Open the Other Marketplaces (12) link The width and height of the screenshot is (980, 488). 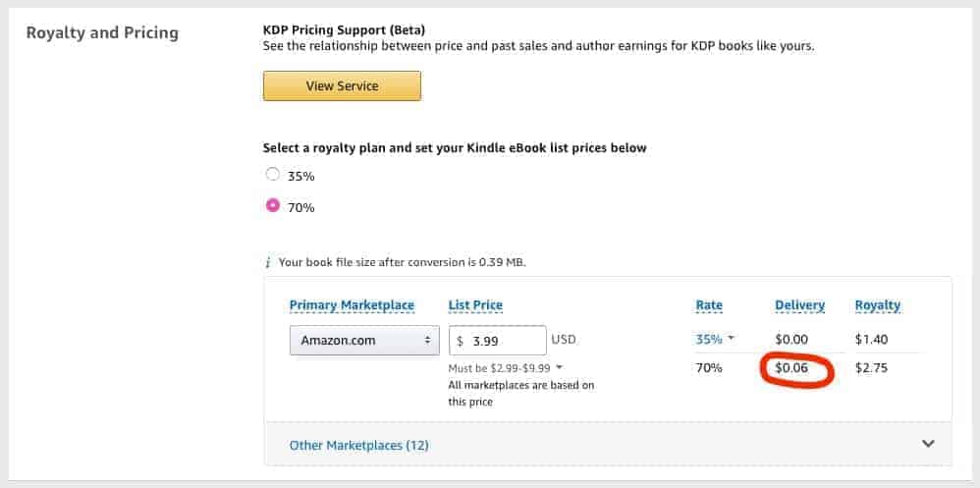[x=358, y=446]
